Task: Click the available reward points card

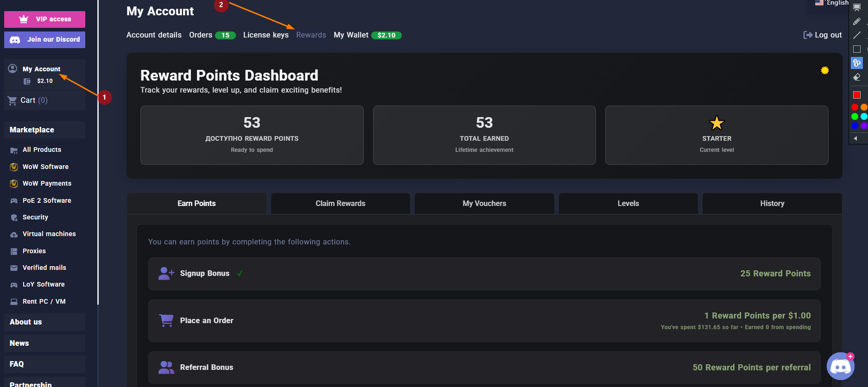Action: point(252,135)
